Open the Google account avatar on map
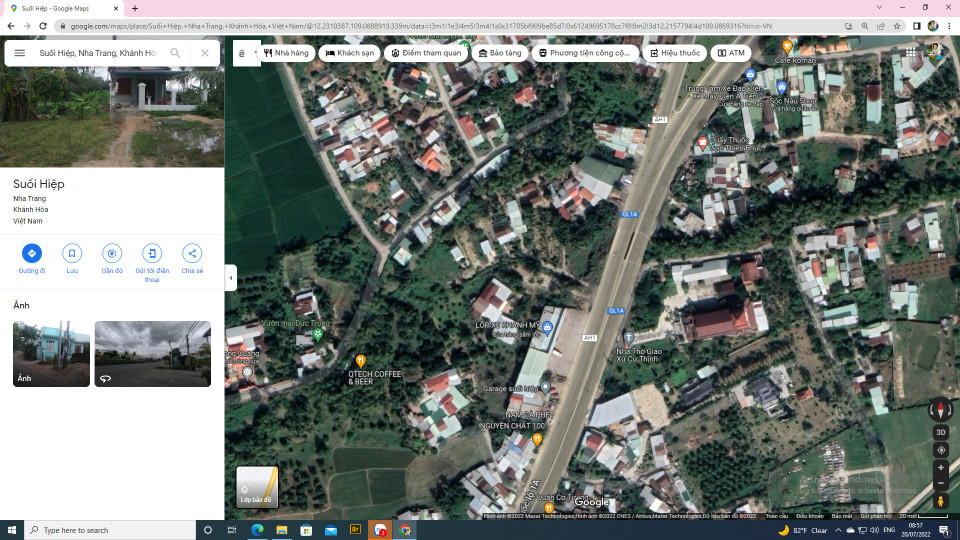 tap(936, 51)
